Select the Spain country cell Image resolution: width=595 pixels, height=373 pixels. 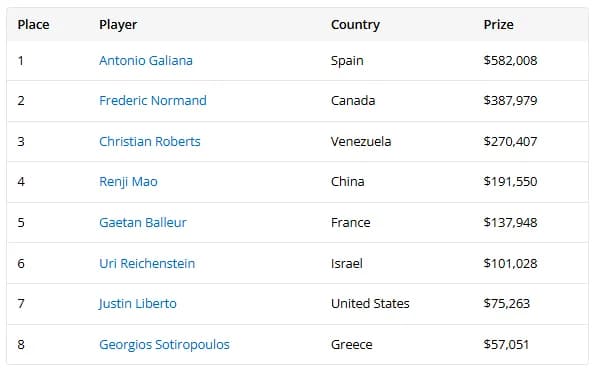(347, 61)
